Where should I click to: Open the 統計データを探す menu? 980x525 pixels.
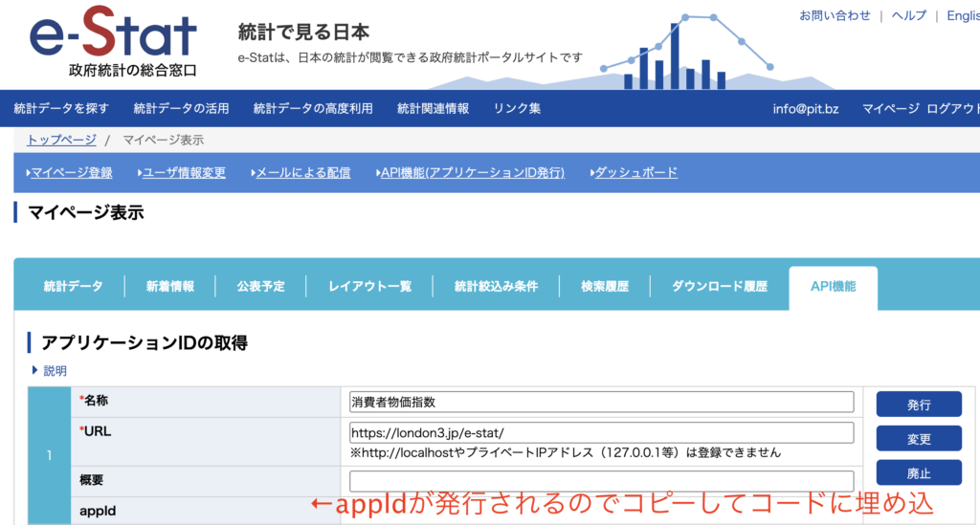point(61,109)
